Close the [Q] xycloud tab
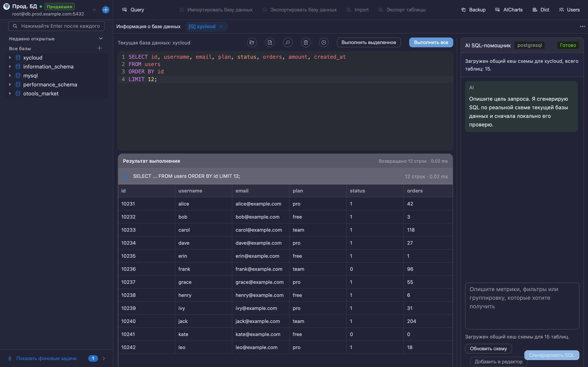This screenshot has height=367, width=588. coord(221,27)
